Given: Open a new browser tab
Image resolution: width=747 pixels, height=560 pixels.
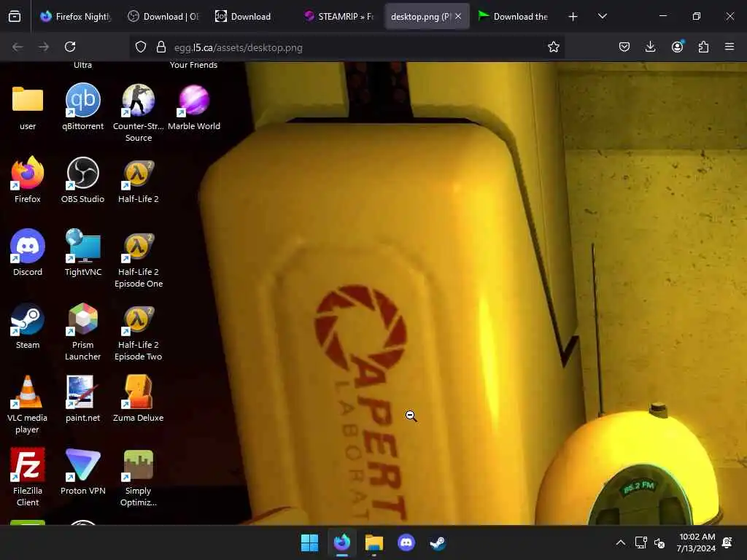Looking at the screenshot, I should click(x=573, y=17).
